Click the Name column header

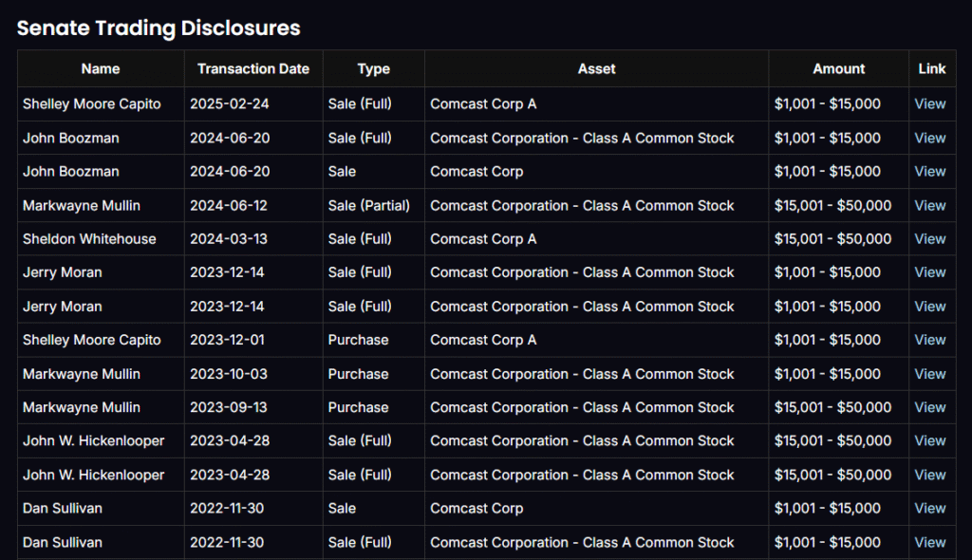click(x=101, y=68)
